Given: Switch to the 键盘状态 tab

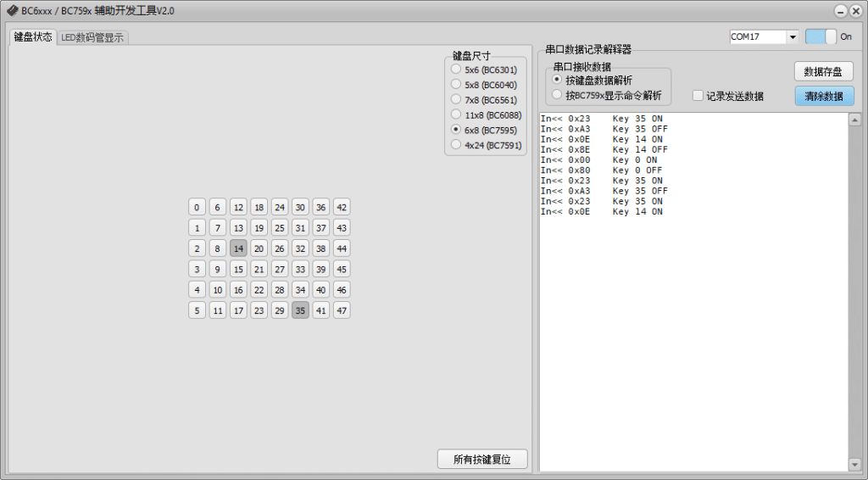Looking at the screenshot, I should 33,37.
